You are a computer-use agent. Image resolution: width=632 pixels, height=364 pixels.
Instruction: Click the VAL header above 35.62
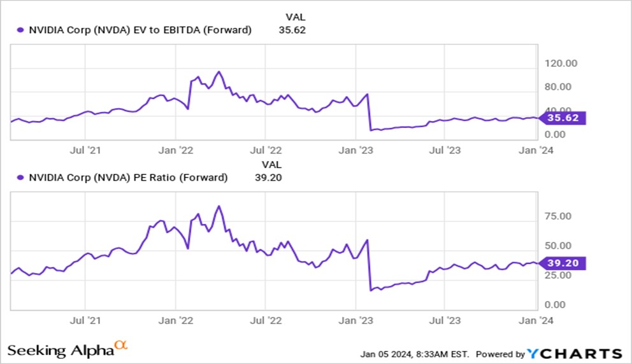(296, 17)
